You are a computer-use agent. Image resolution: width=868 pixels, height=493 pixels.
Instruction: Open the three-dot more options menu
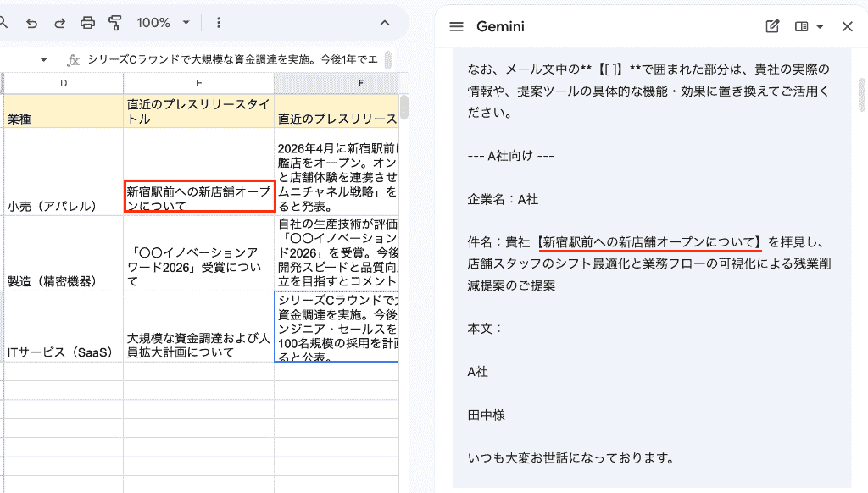(x=219, y=23)
